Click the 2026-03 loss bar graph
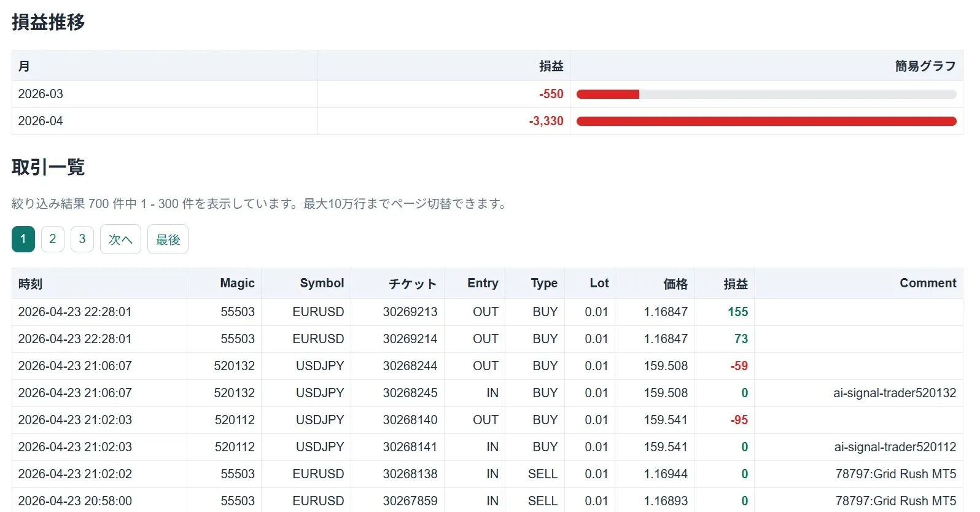 point(608,95)
